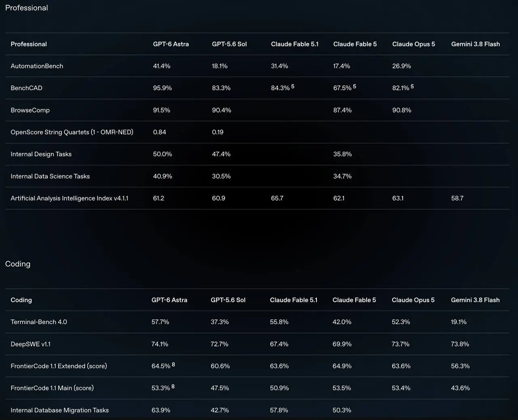Click the 91.5% BrowseComp value
This screenshot has height=420, width=518.
click(x=161, y=110)
